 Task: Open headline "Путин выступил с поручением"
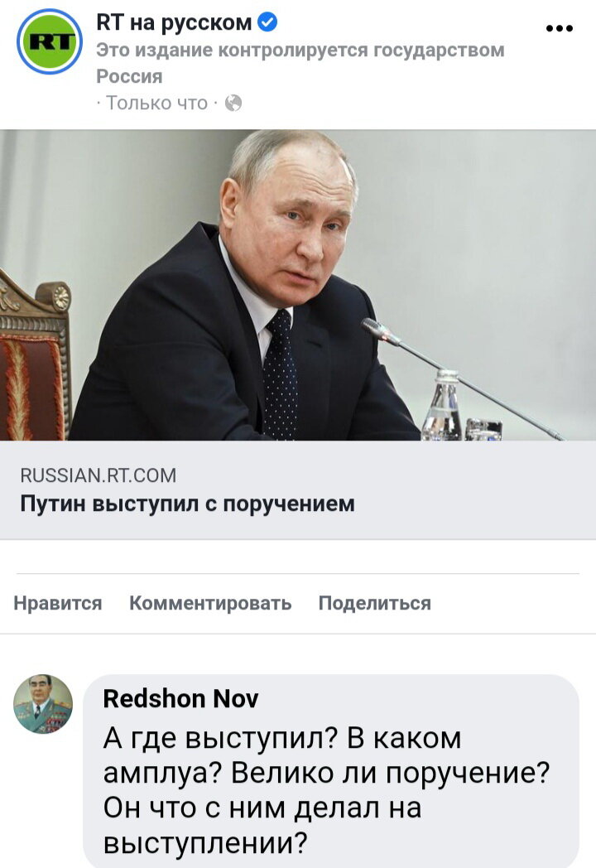click(188, 504)
